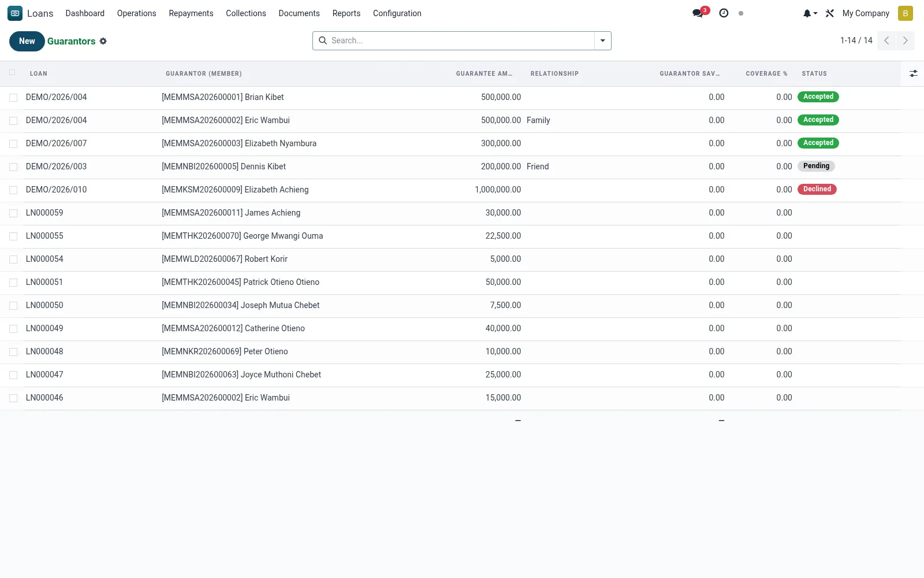924x578 pixels.
Task: Sort by the Guarantee Amount column header
Action: pyautogui.click(x=484, y=73)
